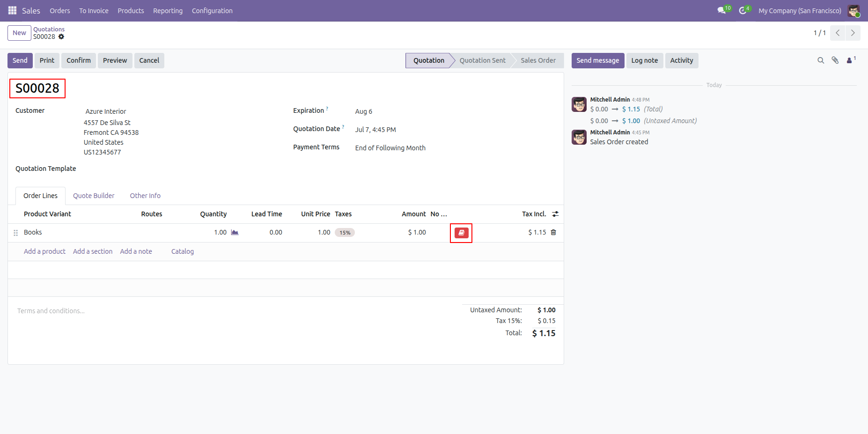
Task: Open the activities clock icon
Action: pos(743,10)
